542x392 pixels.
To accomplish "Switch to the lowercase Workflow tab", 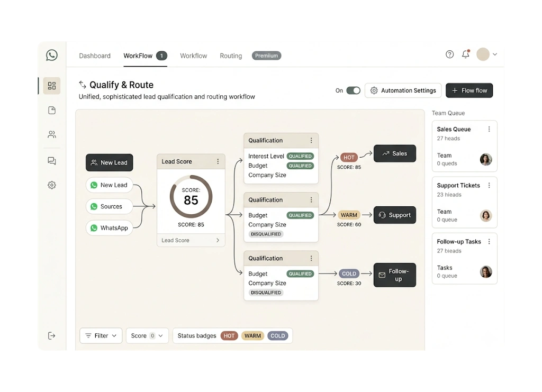I will tap(194, 56).
